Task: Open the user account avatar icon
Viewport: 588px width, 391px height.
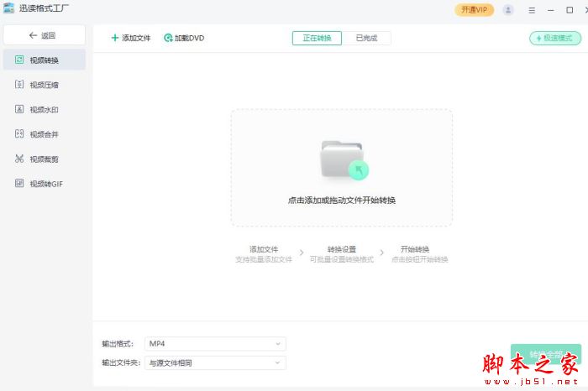Action: tap(508, 10)
